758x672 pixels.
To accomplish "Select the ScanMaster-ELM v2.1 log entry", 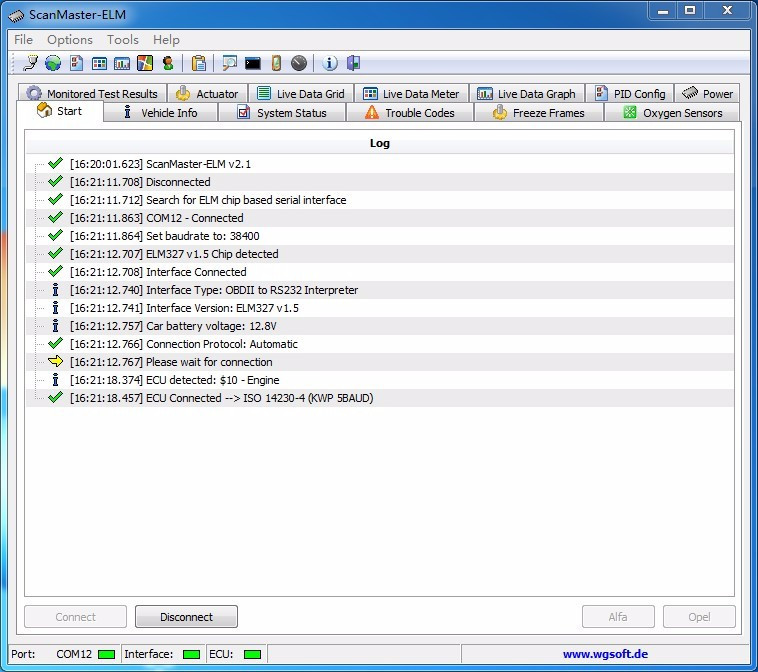I will (379, 164).
